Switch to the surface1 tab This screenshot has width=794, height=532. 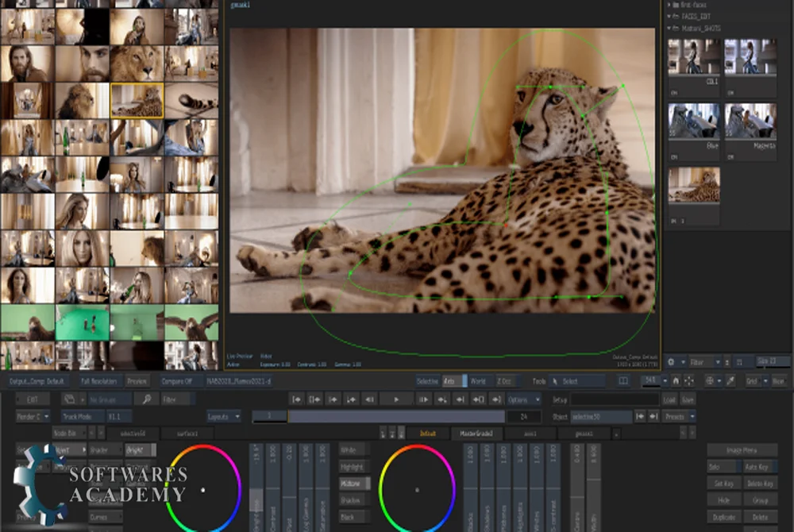pyautogui.click(x=187, y=434)
